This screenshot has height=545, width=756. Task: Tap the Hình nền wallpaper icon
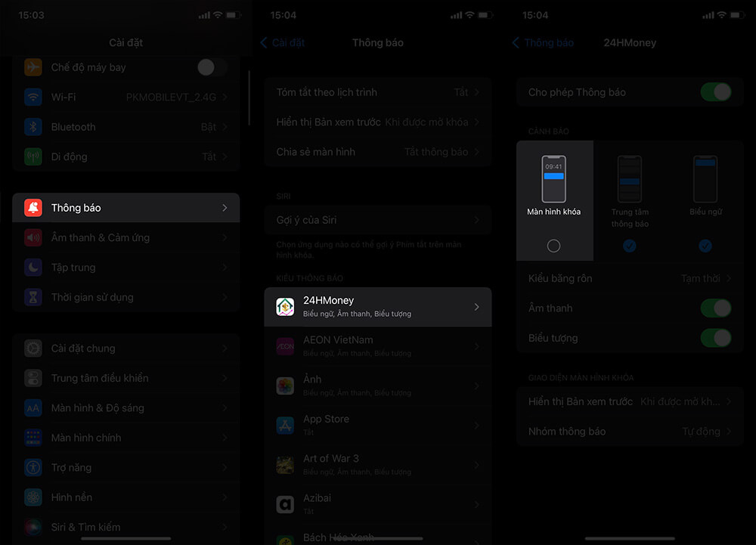pos(33,497)
